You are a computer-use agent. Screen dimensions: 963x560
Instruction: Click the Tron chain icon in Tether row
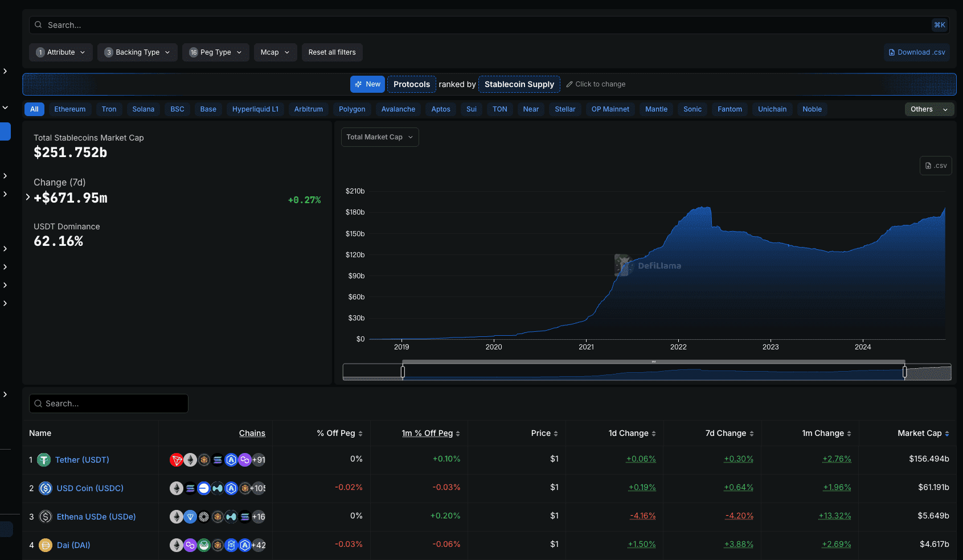tap(177, 460)
